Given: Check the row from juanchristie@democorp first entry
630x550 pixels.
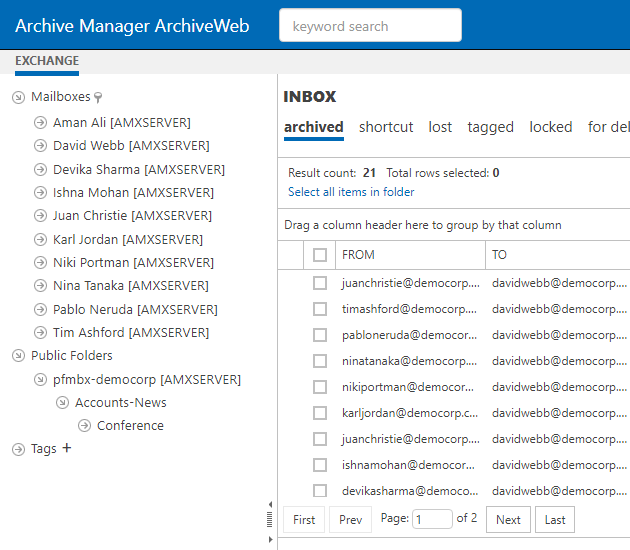Looking at the screenshot, I should tap(320, 283).
